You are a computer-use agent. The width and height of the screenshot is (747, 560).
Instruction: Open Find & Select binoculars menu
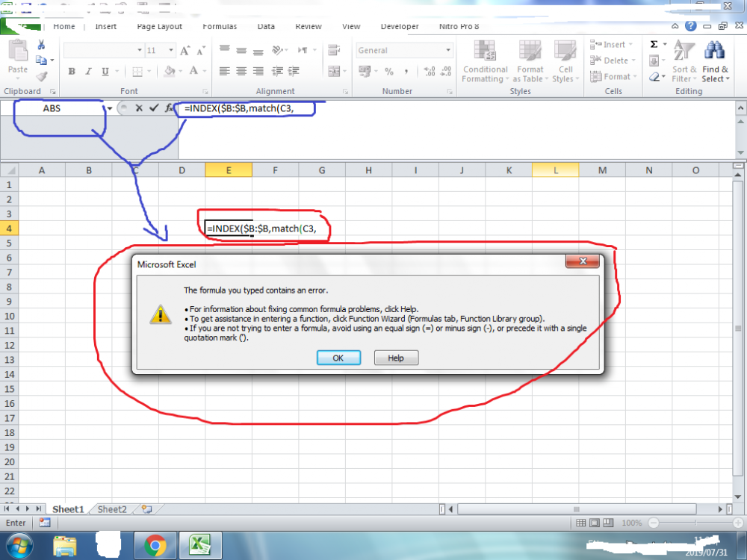[x=715, y=61]
